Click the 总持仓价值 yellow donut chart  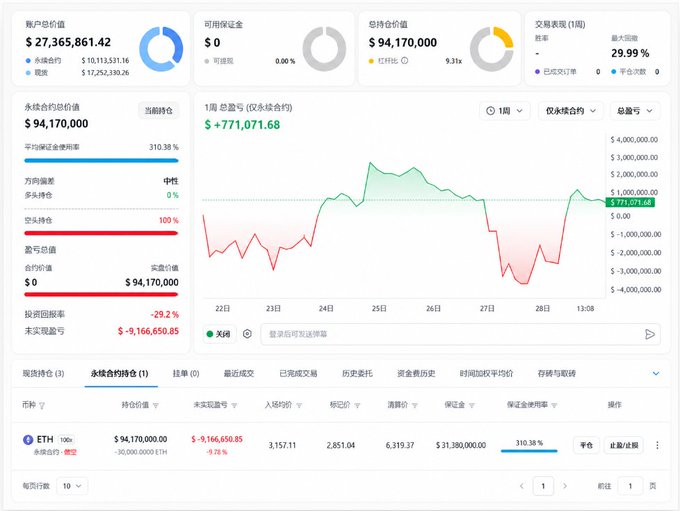(492, 49)
